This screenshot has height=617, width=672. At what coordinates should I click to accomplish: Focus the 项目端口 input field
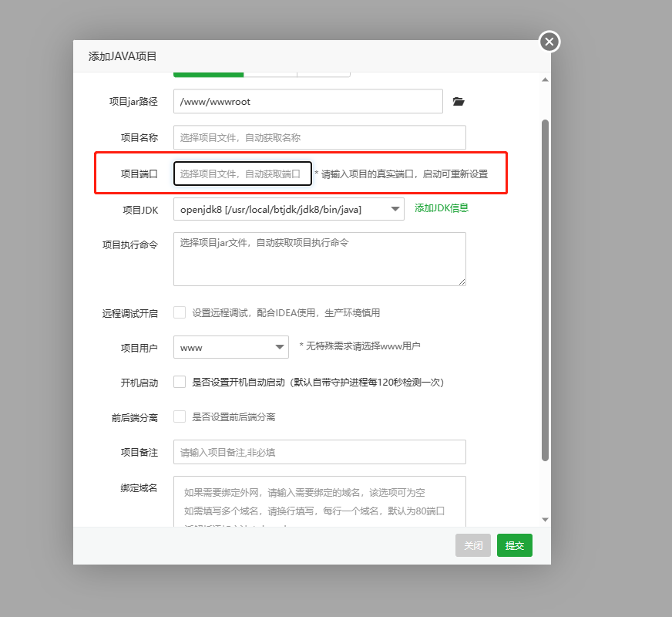pos(243,174)
